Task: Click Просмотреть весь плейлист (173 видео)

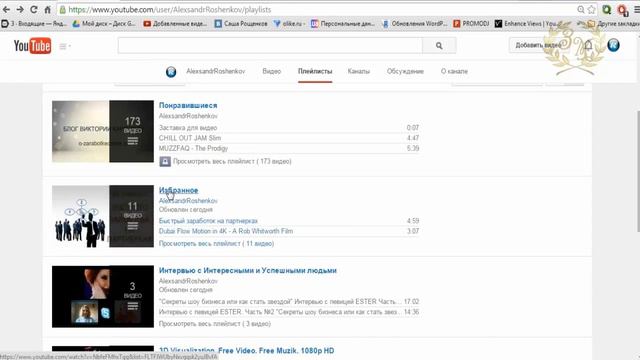Action: click(232, 161)
